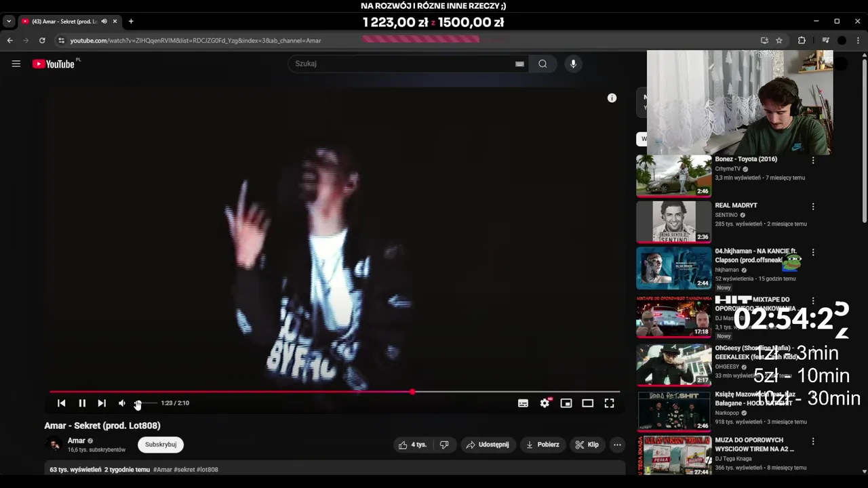Image resolution: width=868 pixels, height=488 pixels.
Task: Dislike the video
Action: pyautogui.click(x=444, y=445)
